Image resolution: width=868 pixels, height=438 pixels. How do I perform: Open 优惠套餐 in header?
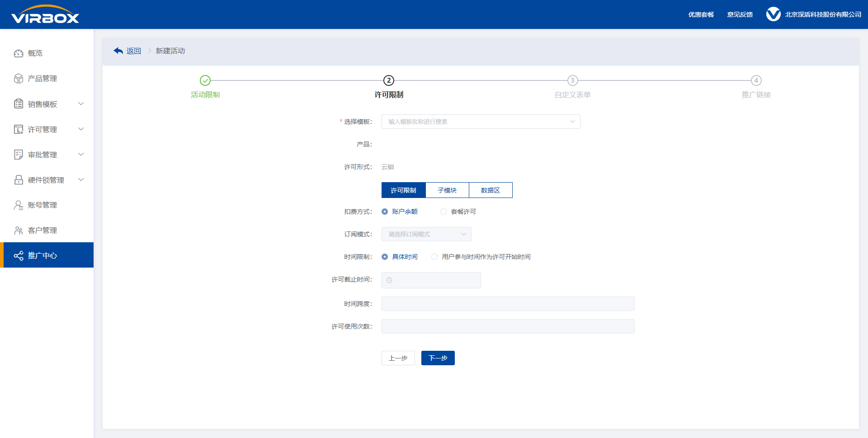(x=701, y=14)
